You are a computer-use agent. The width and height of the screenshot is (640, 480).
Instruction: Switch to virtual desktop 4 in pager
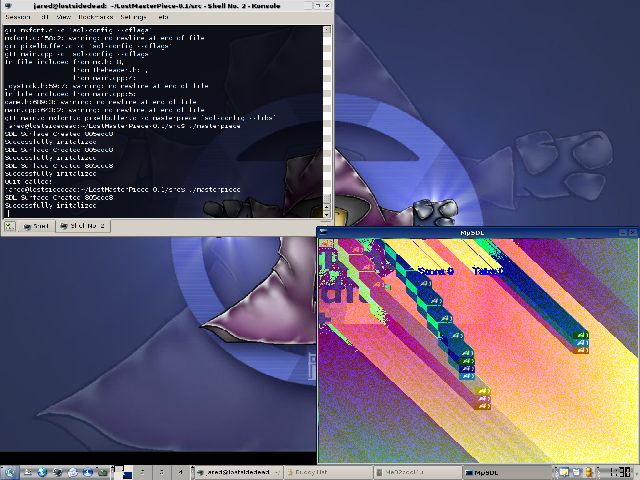coord(180,472)
